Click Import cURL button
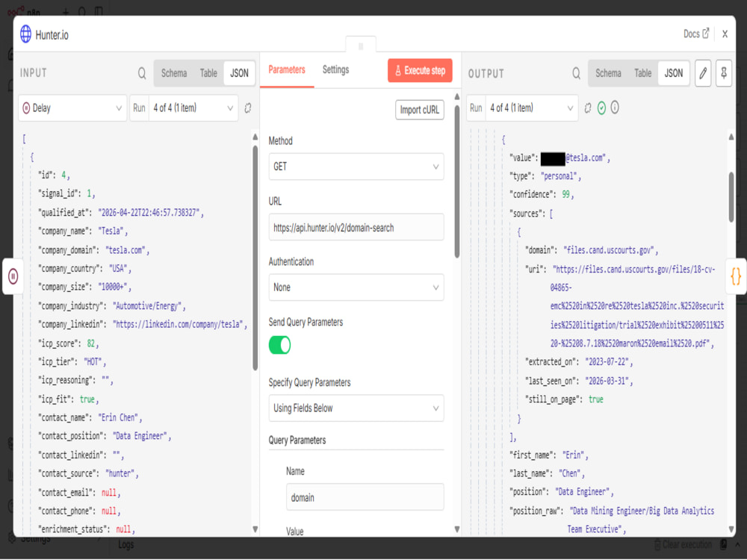This screenshot has width=747, height=560. coord(420,110)
